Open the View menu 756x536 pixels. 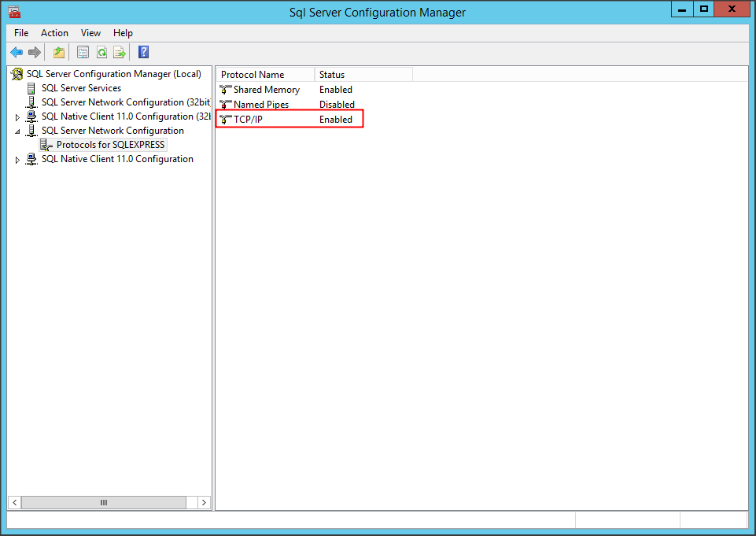90,33
